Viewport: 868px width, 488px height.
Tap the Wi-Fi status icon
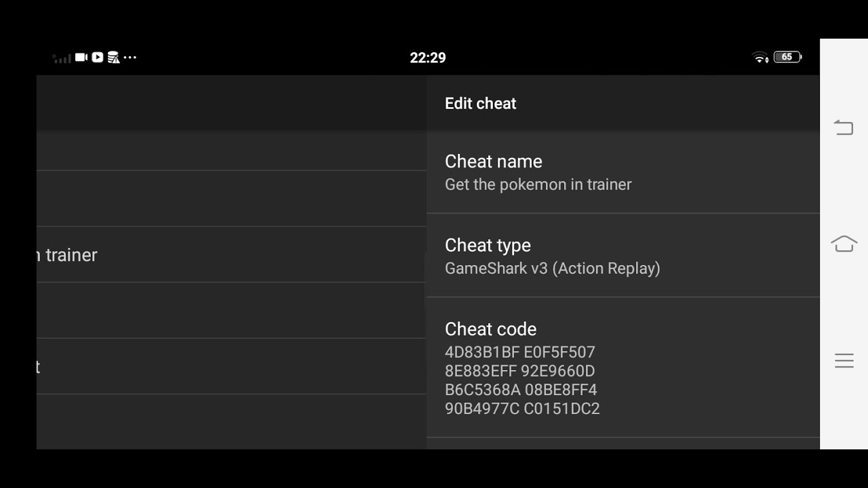point(761,58)
